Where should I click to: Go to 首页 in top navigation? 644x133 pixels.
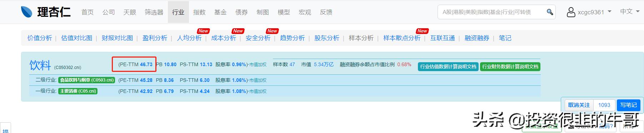point(88,12)
